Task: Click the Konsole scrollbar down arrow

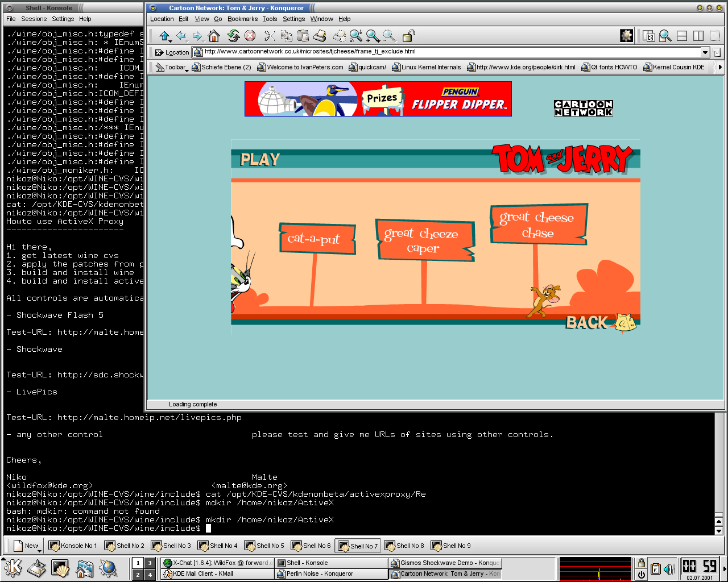Action: [x=718, y=531]
